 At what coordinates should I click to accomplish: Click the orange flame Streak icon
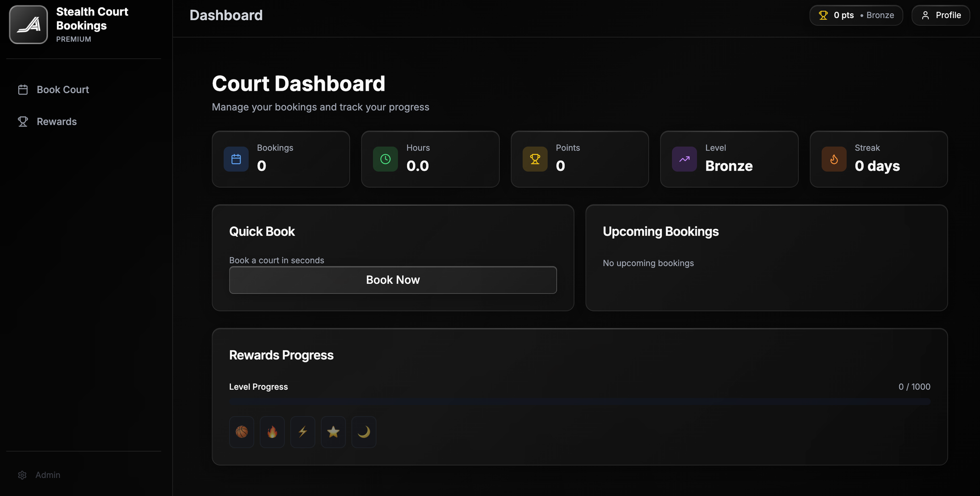[x=834, y=159]
